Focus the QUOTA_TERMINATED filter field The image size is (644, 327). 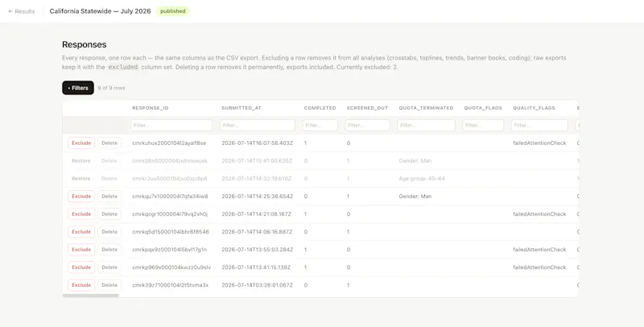[x=426, y=126]
